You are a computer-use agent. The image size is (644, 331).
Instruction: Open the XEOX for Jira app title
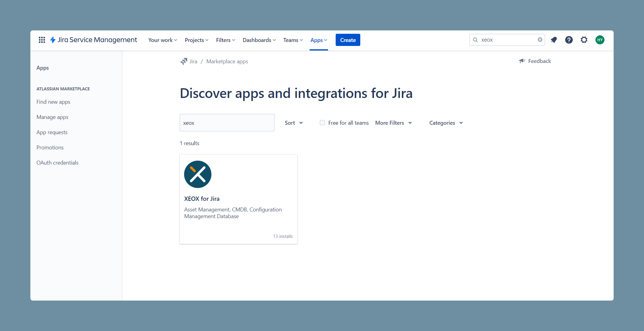[x=202, y=199]
